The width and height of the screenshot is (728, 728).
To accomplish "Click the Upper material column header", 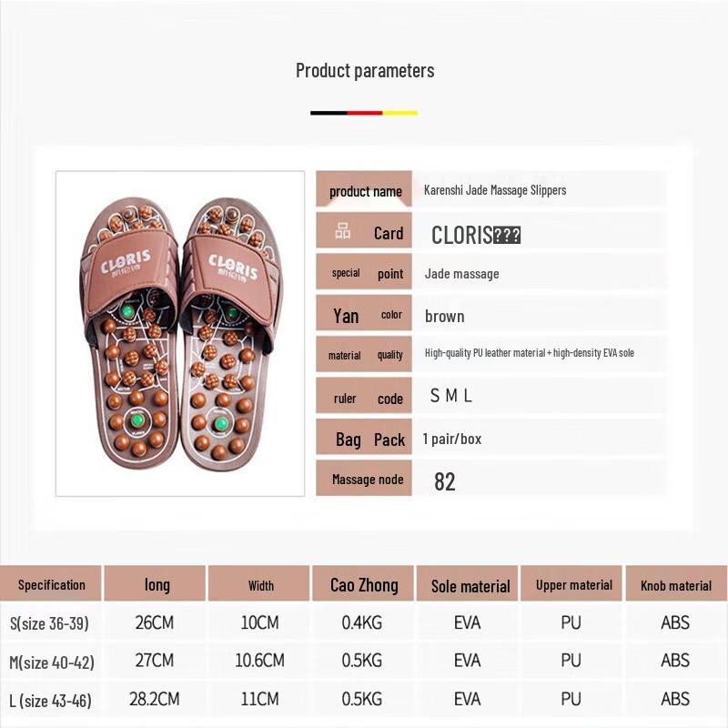I will coord(573,585).
